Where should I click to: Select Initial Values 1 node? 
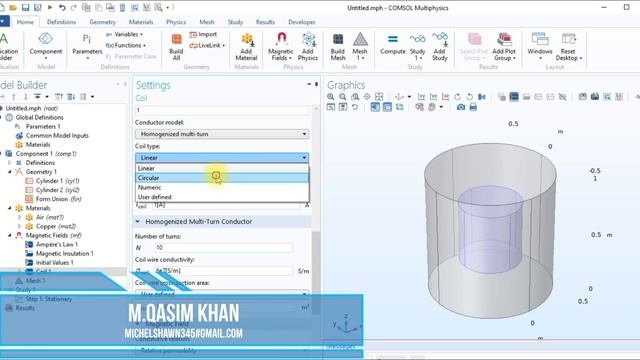(50, 262)
